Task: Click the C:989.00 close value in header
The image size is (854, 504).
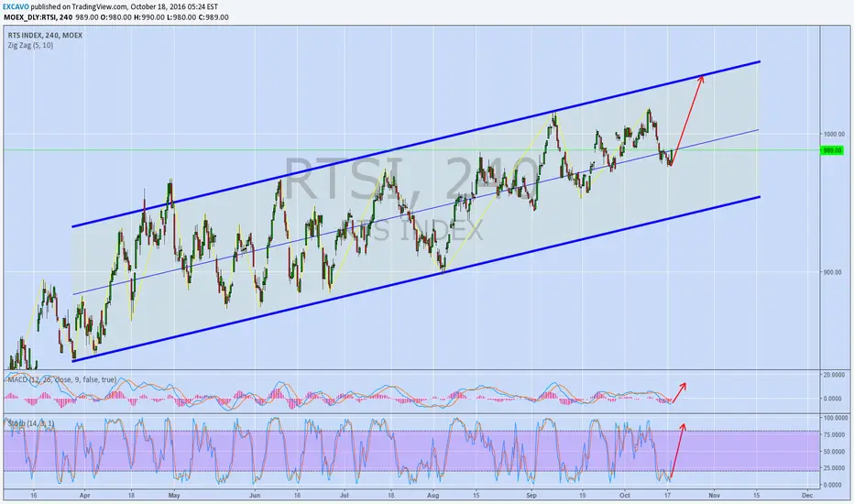Action: click(213, 17)
